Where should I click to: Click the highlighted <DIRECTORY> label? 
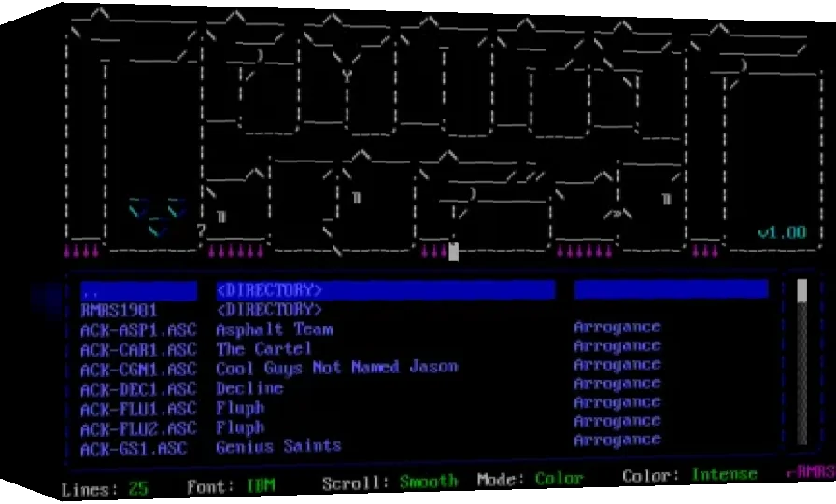click(269, 290)
